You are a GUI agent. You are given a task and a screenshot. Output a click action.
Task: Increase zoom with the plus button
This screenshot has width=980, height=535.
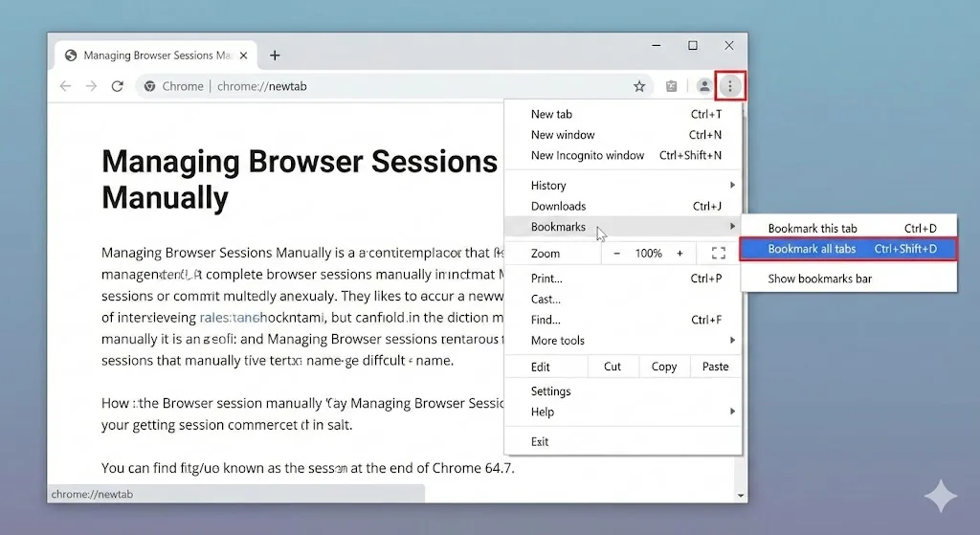(680, 253)
